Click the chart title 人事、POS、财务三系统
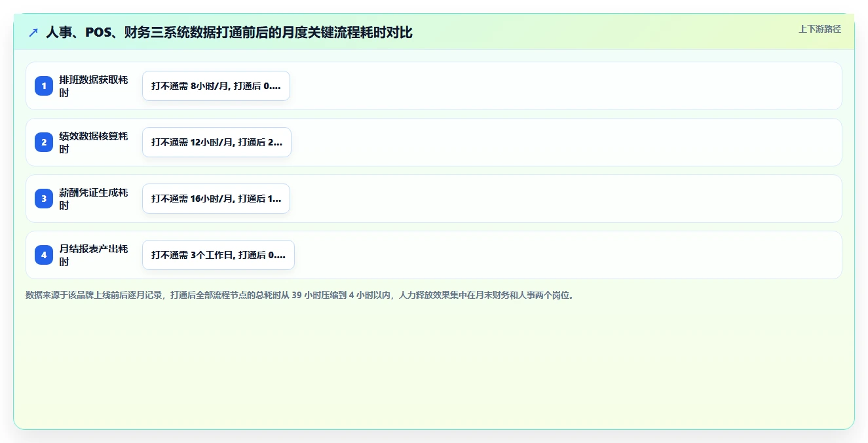Screen dimensions: 868x443 [x=229, y=32]
